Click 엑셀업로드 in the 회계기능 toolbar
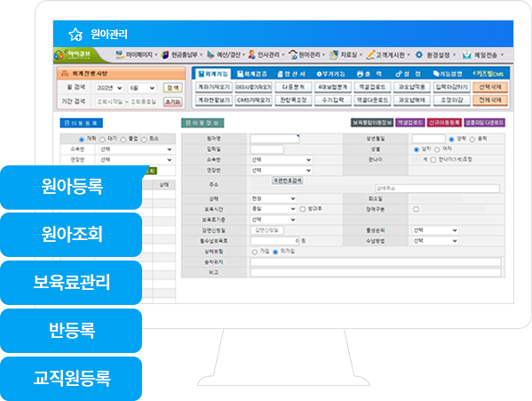532x401 pixels. (x=372, y=87)
